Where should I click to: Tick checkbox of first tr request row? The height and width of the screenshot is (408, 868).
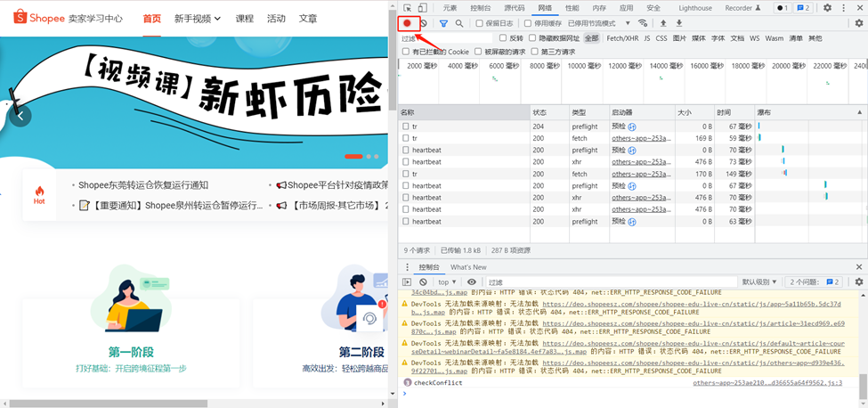pos(406,126)
